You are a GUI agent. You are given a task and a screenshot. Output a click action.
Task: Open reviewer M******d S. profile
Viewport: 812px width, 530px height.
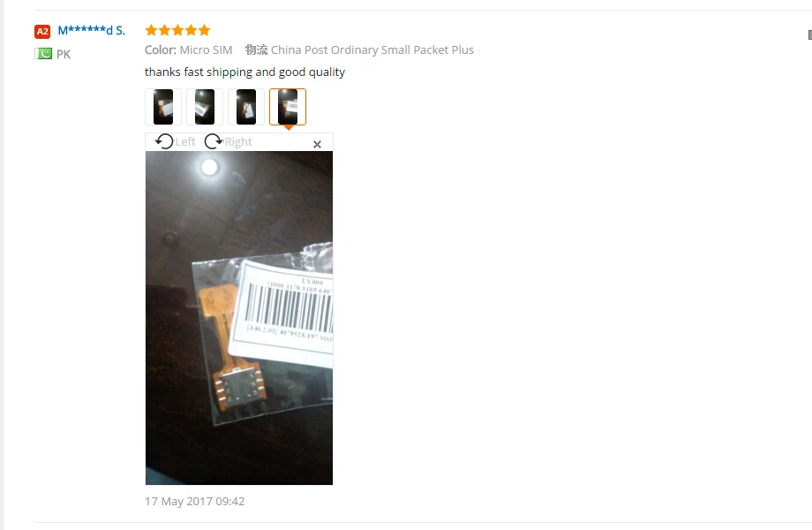click(x=92, y=31)
